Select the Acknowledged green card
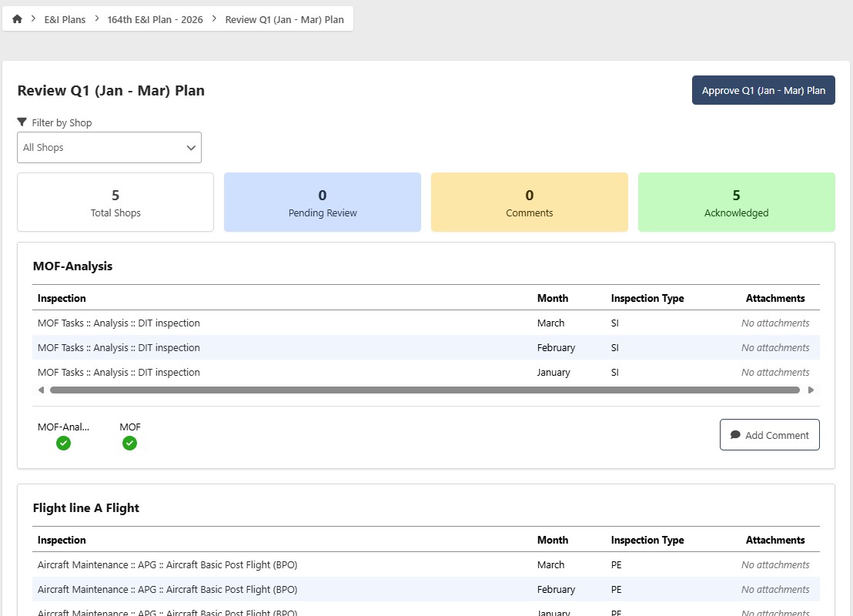This screenshot has width=853, height=616. [736, 202]
